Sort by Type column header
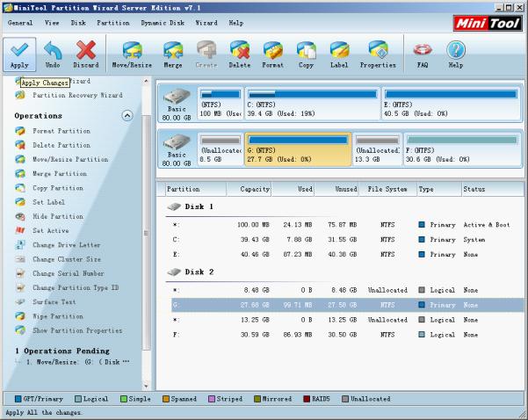The image size is (528, 420). pos(439,189)
